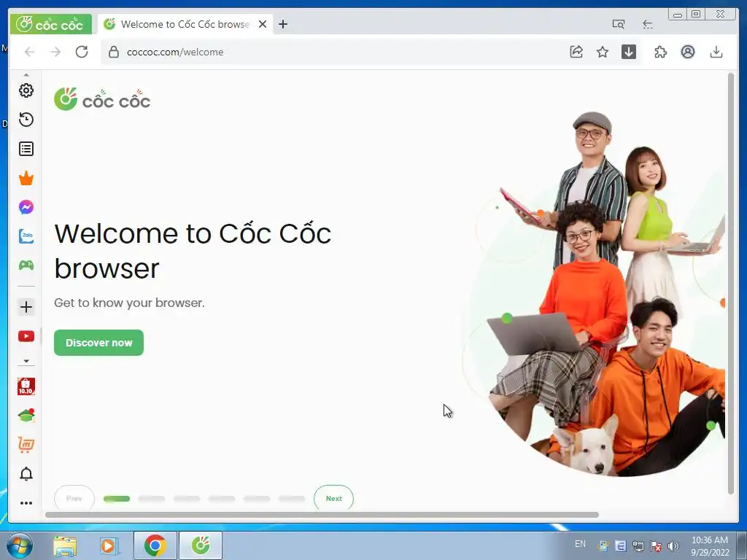Open Windows Explorer from taskbar
Image resolution: width=747 pixels, height=560 pixels.
tap(65, 545)
